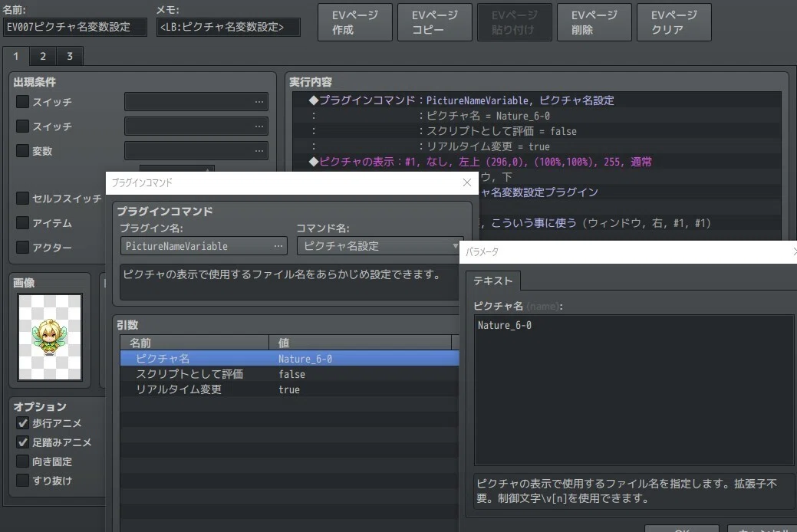Select the リアルタイム変更 = true content line
797x532 pixels.
point(537,146)
